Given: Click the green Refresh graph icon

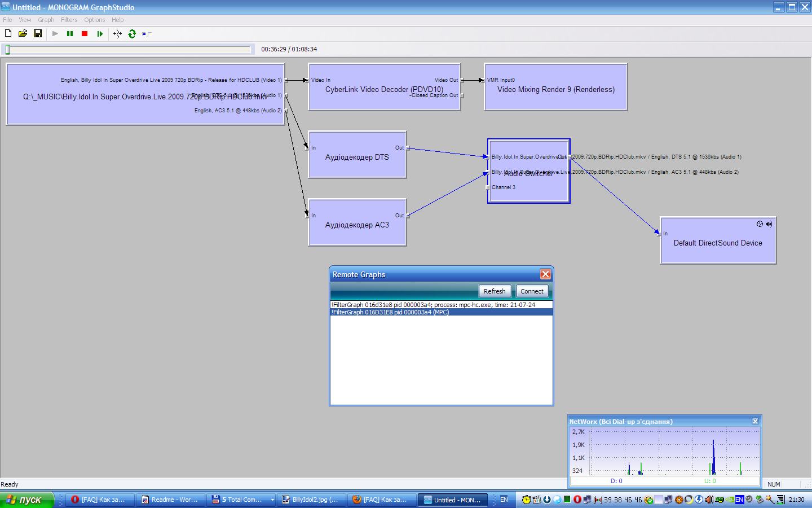Looking at the screenshot, I should pos(132,34).
